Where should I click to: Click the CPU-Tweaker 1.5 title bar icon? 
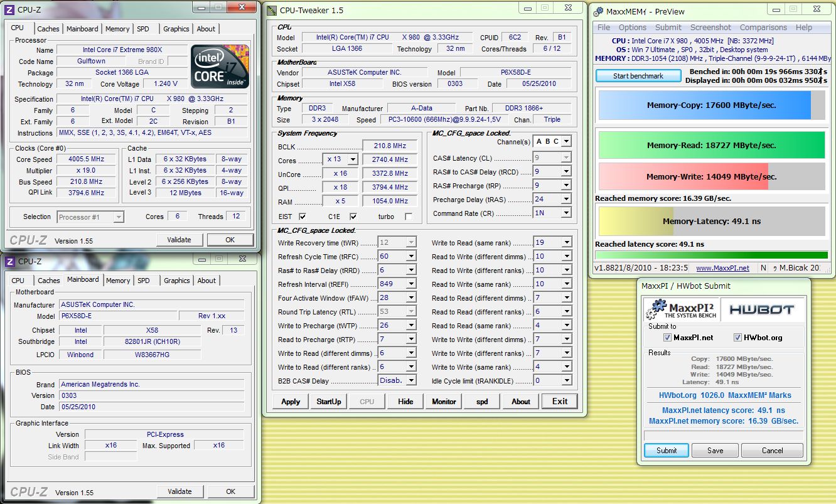tap(271, 10)
